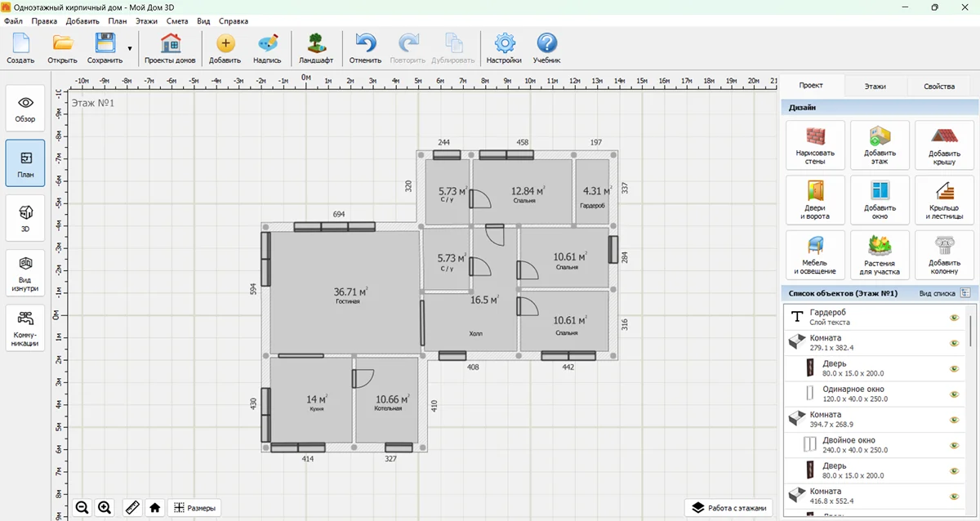
Task: Switch to the Проект tab
Action: 811,86
